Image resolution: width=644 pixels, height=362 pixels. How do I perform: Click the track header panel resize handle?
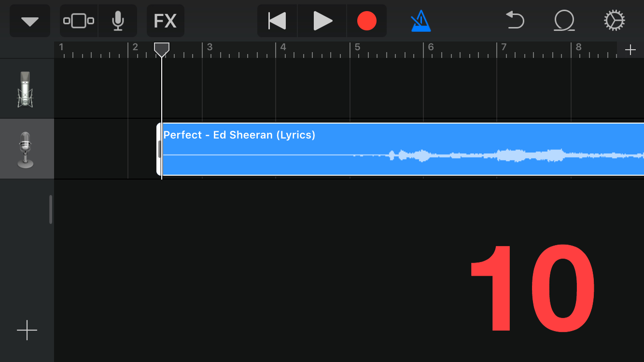50,209
